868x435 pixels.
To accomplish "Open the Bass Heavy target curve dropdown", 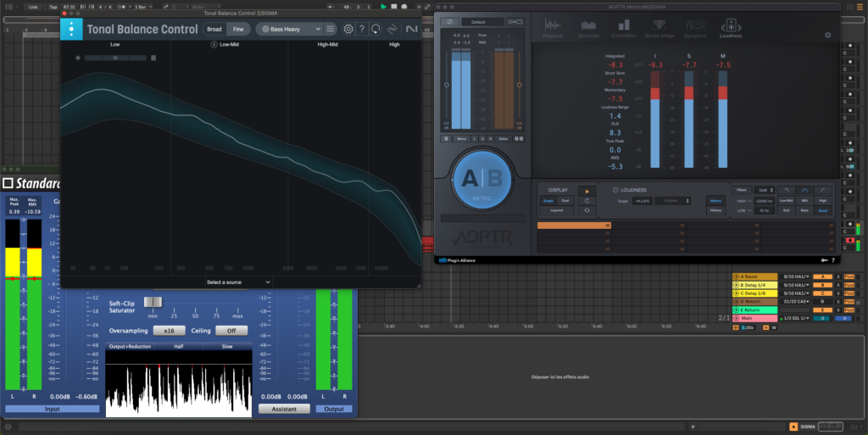I will pos(290,30).
